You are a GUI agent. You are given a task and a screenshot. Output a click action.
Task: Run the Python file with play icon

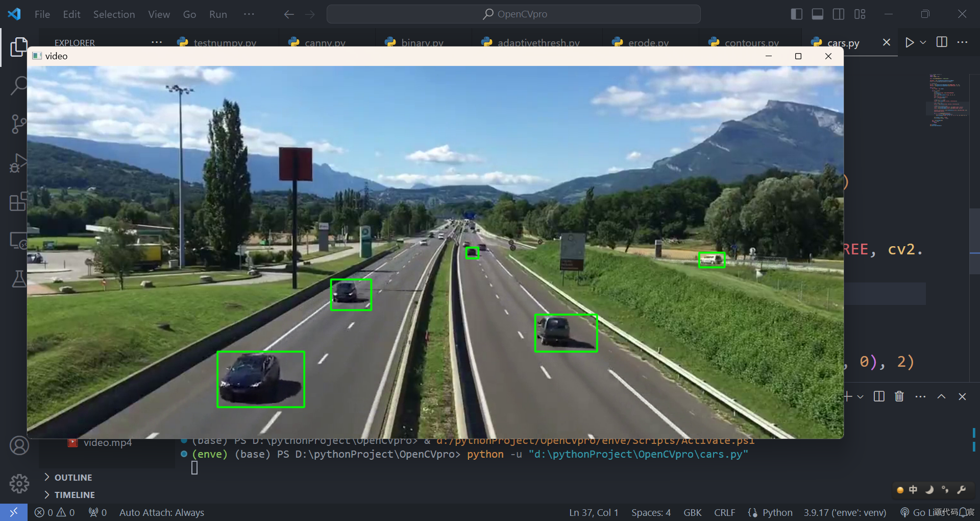[910, 42]
